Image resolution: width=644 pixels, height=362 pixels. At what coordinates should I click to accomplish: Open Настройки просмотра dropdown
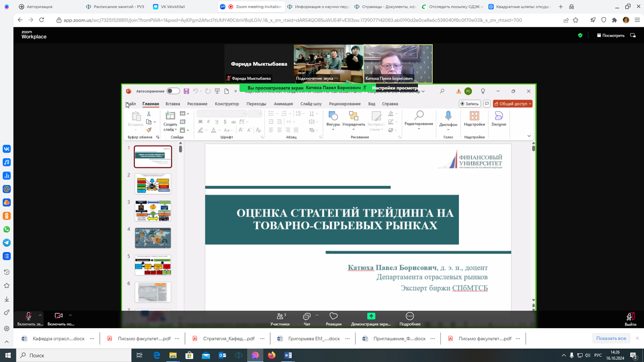(395, 88)
